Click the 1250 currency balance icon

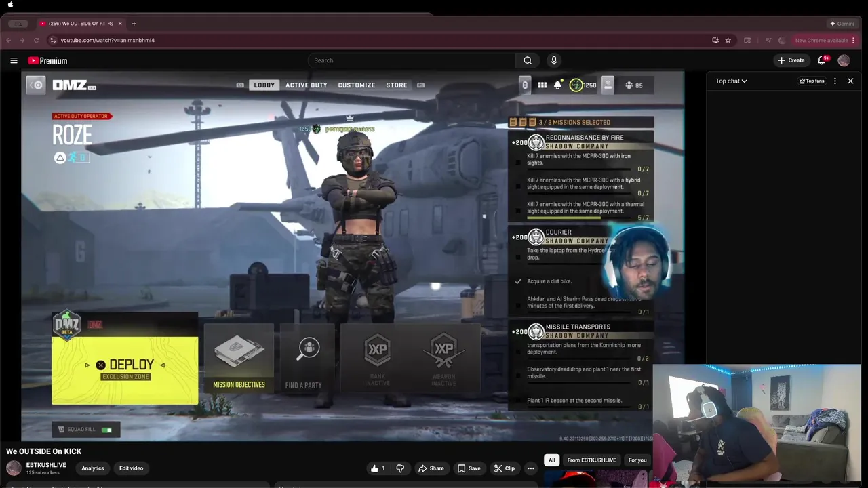(x=576, y=85)
